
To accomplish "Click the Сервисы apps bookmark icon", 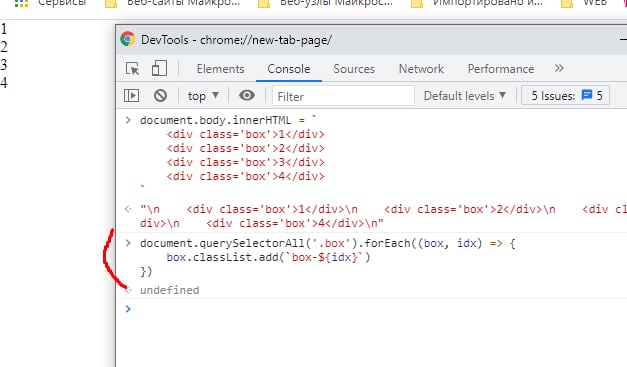I will (x=21, y=3).
